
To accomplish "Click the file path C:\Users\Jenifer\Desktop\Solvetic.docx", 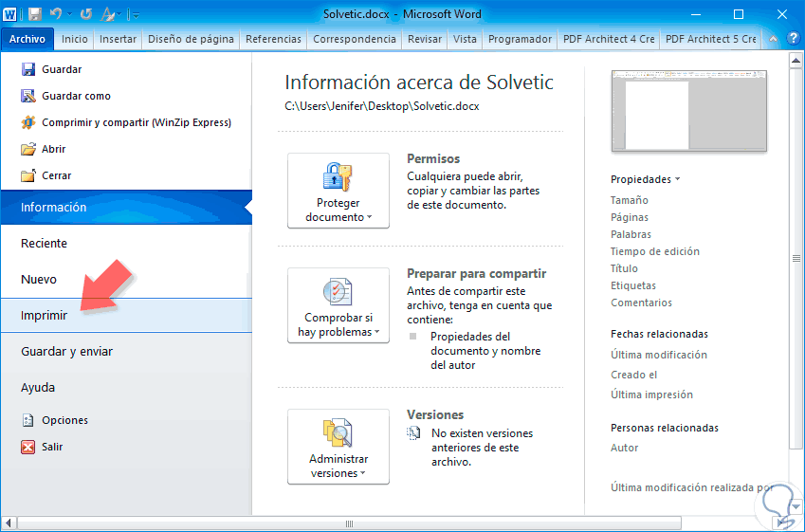I will coord(382,106).
